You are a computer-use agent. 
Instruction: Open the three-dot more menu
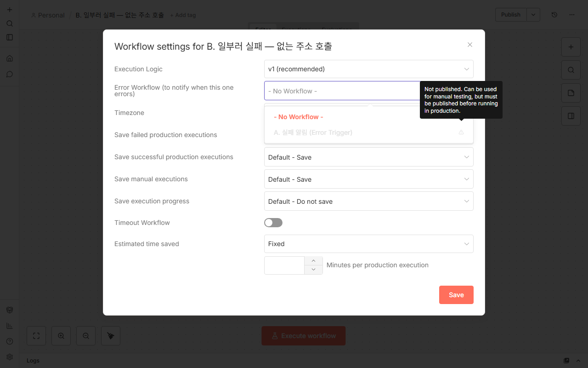[x=572, y=15]
